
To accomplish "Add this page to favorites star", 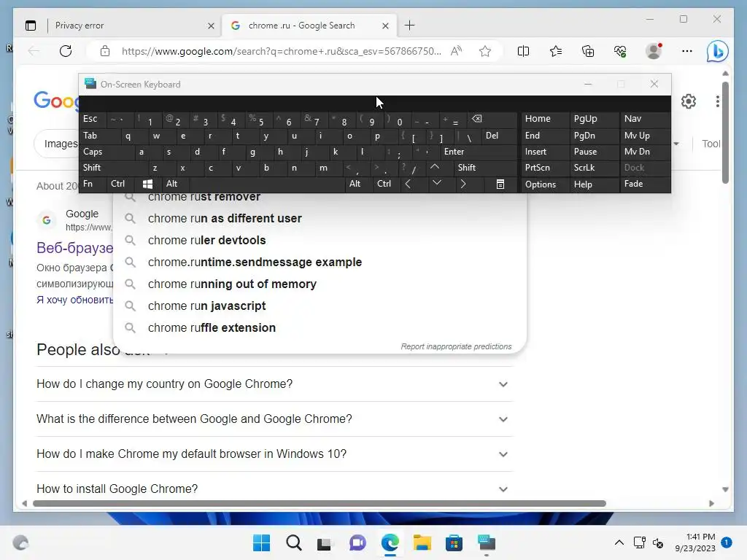I will 485,51.
